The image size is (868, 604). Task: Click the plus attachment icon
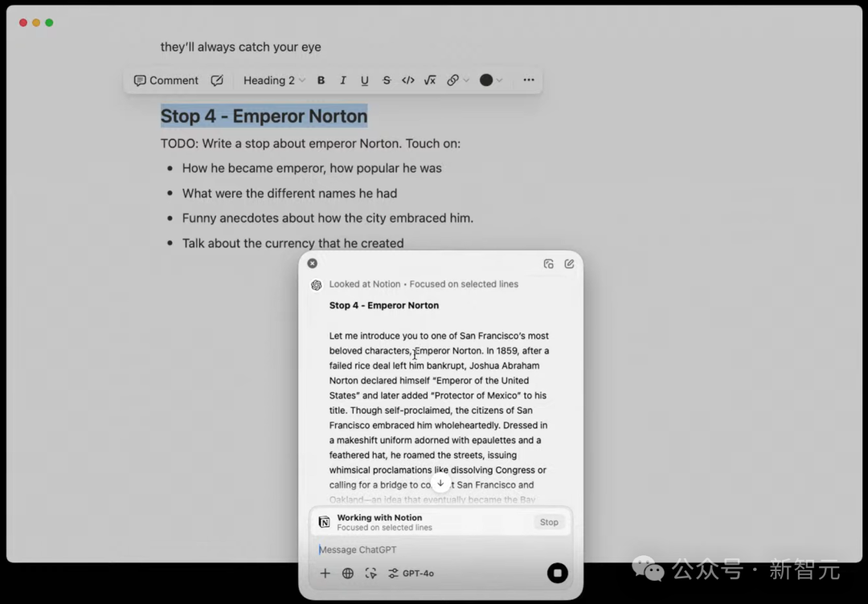(325, 573)
